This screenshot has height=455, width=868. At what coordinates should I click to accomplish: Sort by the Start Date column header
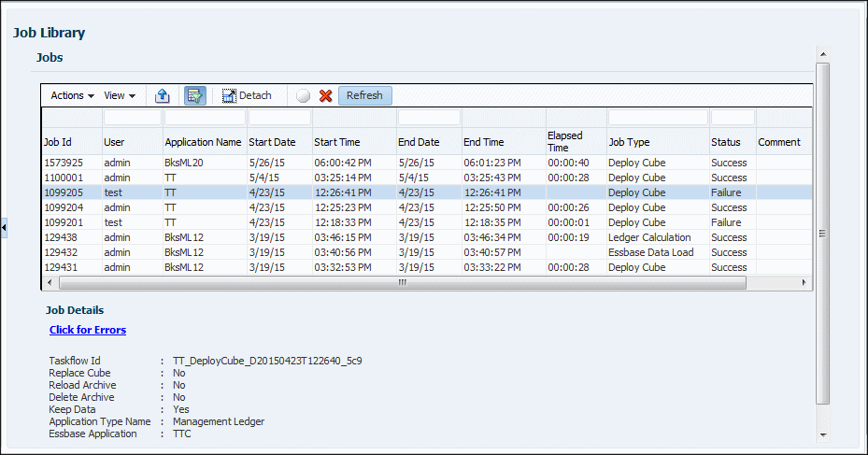tap(279, 142)
